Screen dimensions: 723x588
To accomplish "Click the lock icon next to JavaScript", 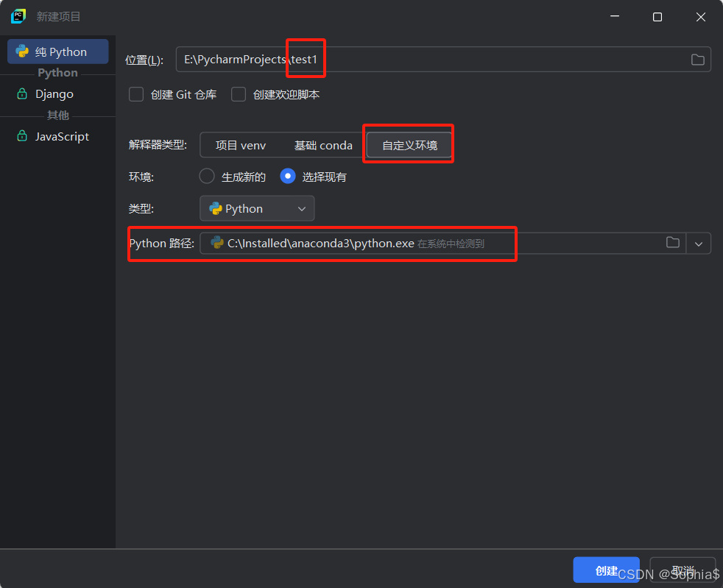I will pos(21,136).
